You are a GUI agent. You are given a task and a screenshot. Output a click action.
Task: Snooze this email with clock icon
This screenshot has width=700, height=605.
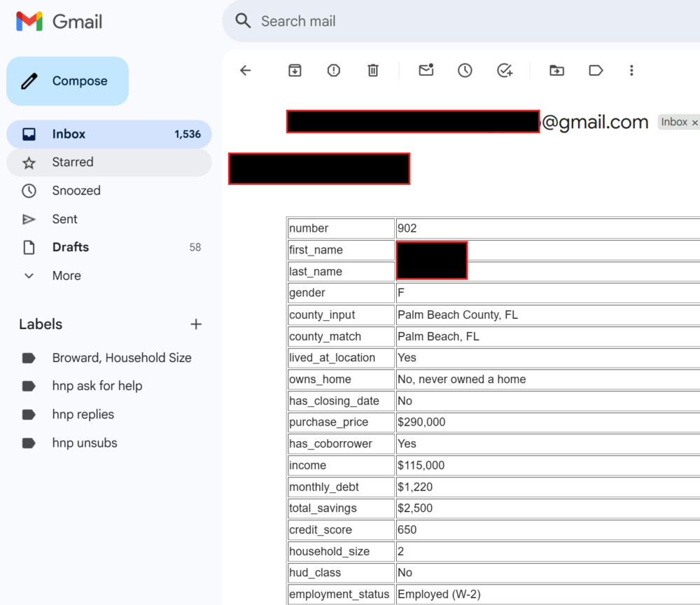tap(465, 70)
